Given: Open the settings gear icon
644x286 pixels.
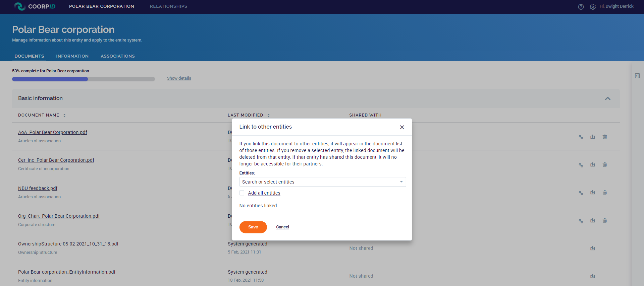Looking at the screenshot, I should pos(593,7).
